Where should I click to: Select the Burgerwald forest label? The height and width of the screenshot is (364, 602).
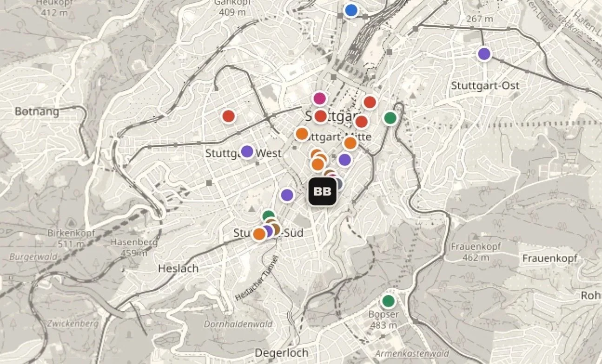(33, 256)
